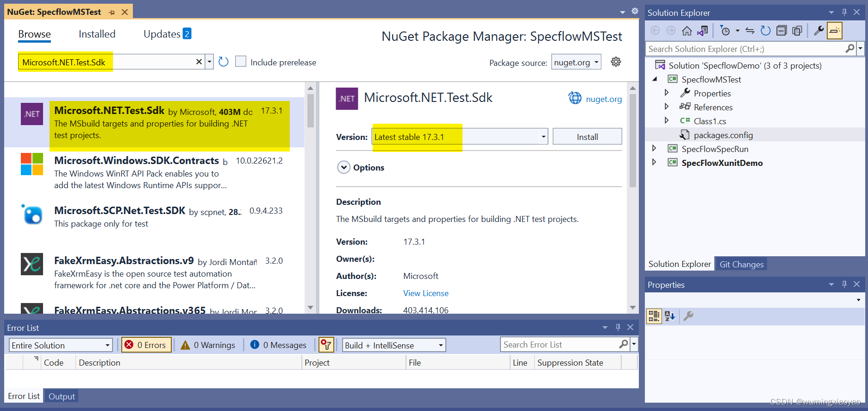Switch to the Git Changes tab

(x=741, y=264)
